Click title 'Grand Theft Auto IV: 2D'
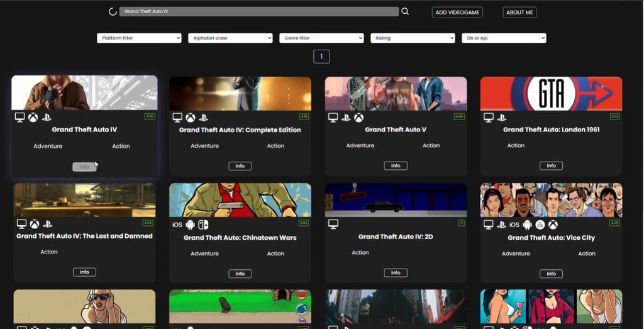The image size is (644, 329). [396, 237]
